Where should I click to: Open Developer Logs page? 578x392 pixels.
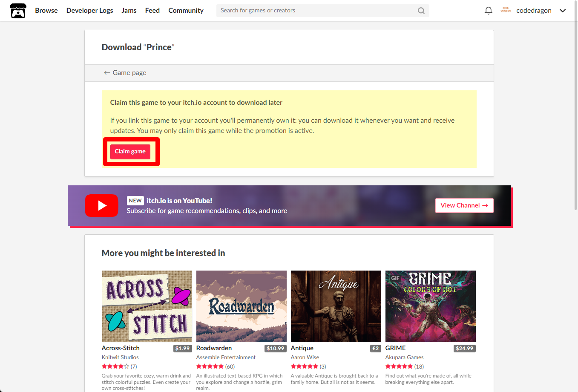click(89, 11)
